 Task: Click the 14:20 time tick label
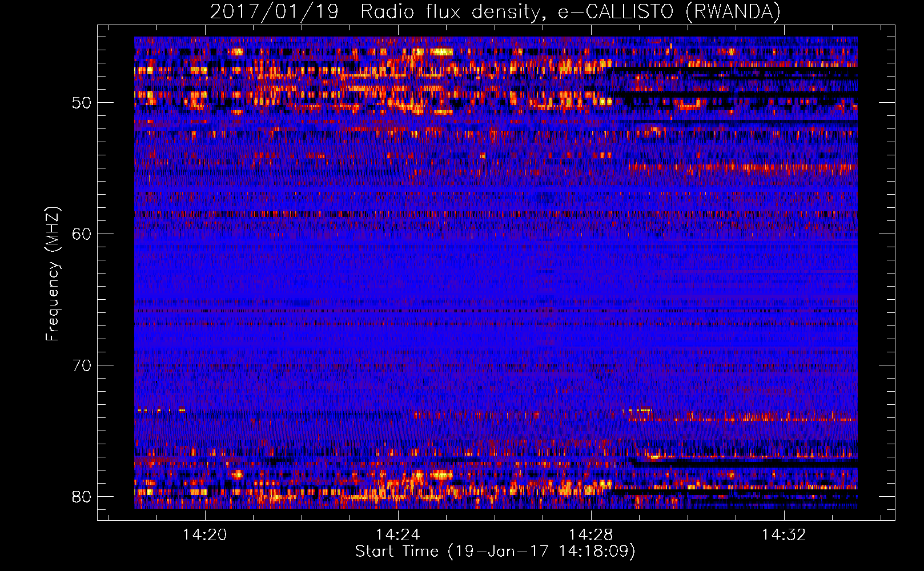[x=204, y=535]
